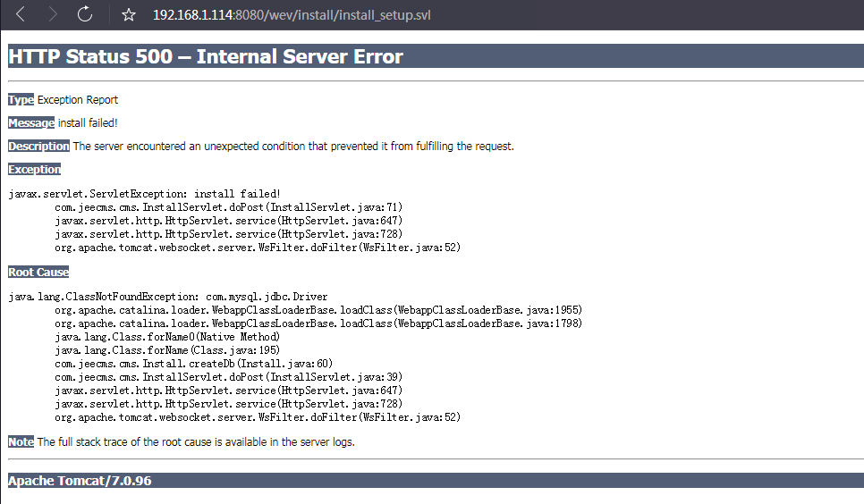
Task: Click the description sentence about unexpected condition
Action: (293, 146)
